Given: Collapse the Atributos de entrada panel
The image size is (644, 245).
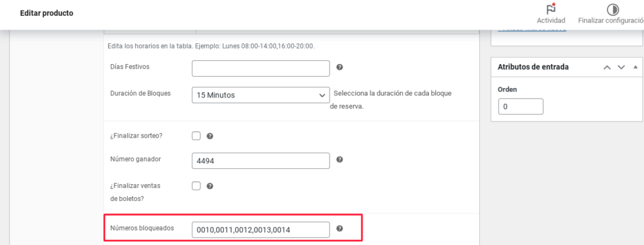Looking at the screenshot, I should (x=635, y=67).
